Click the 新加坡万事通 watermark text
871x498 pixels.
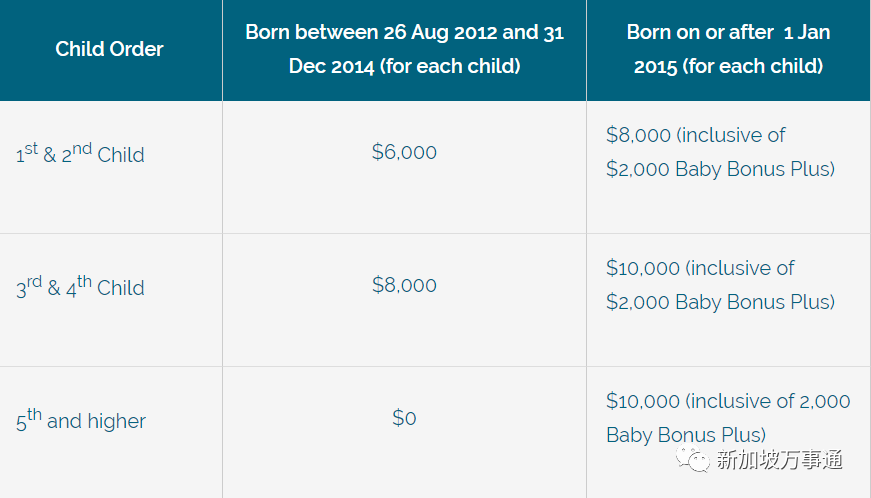coord(779,460)
